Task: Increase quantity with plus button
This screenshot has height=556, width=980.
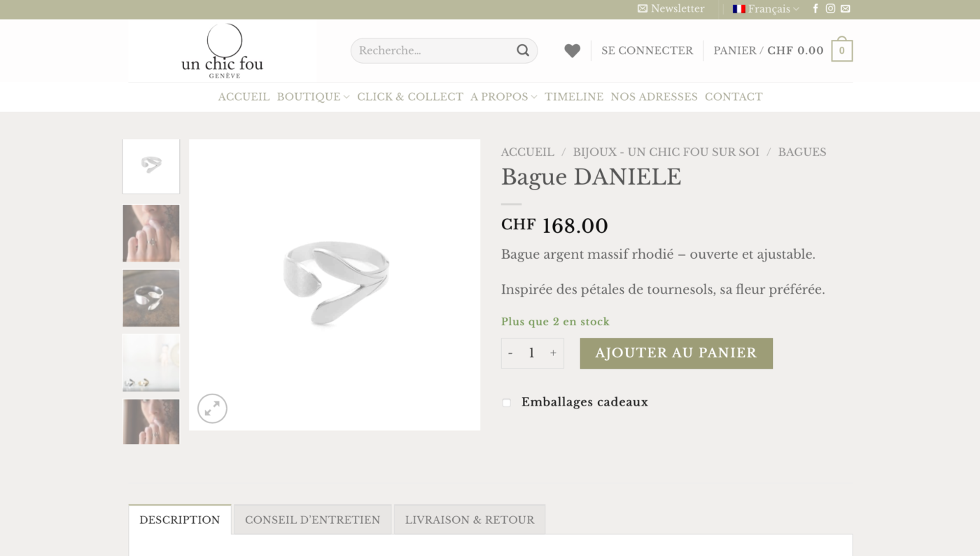Action: (553, 353)
